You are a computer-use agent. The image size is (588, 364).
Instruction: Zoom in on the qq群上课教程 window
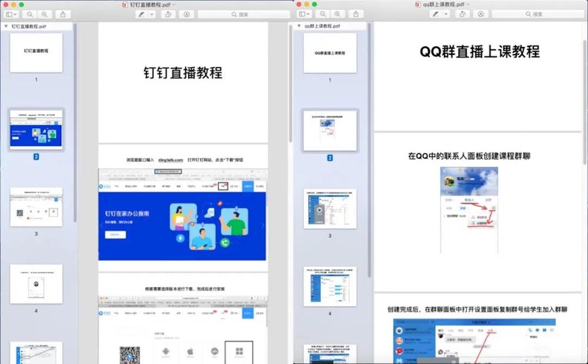(x=338, y=14)
